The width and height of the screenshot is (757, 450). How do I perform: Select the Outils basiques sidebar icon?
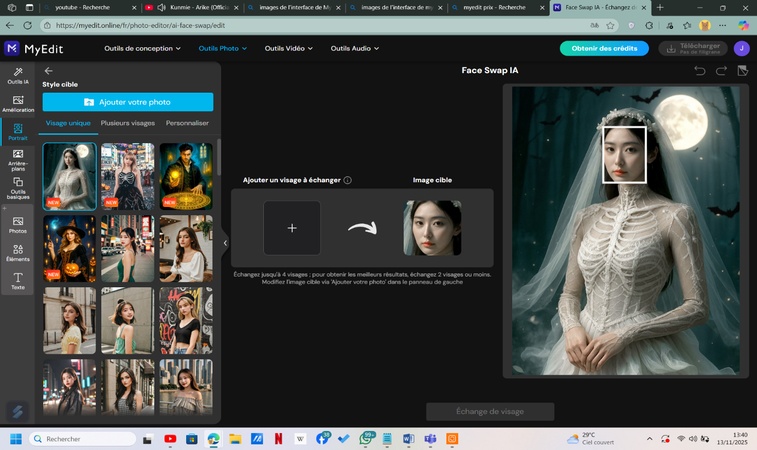pos(17,188)
